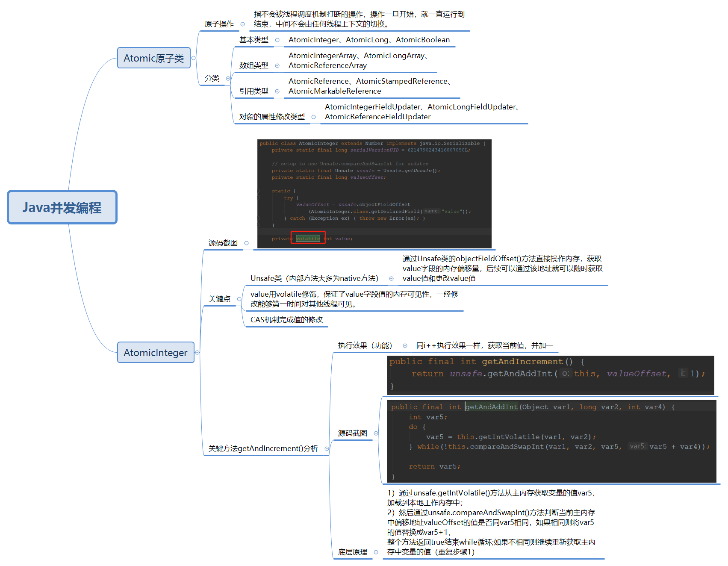Image resolution: width=728 pixels, height=566 pixels.
Task: Collapse the 对象的属性修改类型 node toggle
Action: tap(314, 117)
